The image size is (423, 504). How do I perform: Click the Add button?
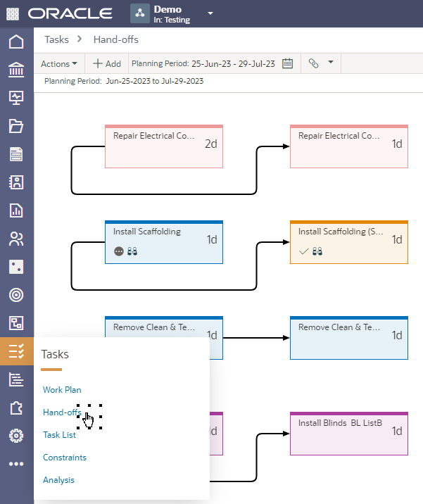click(107, 63)
